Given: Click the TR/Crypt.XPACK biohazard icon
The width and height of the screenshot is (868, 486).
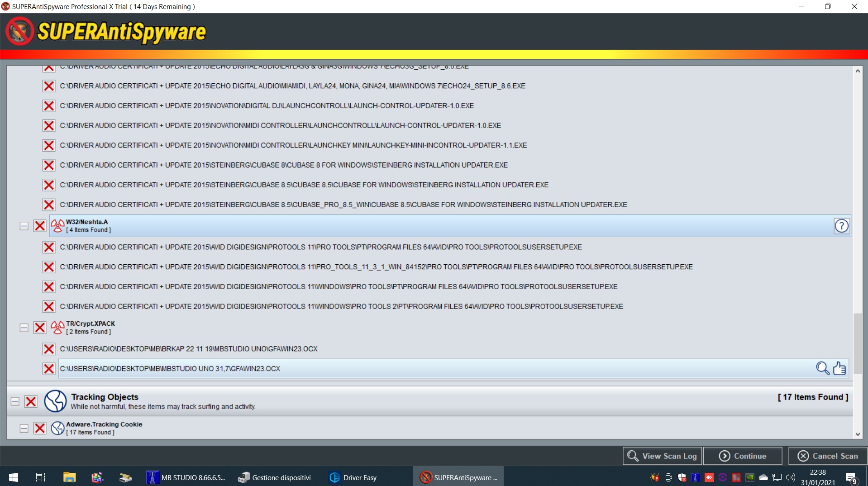Looking at the screenshot, I should point(57,327).
